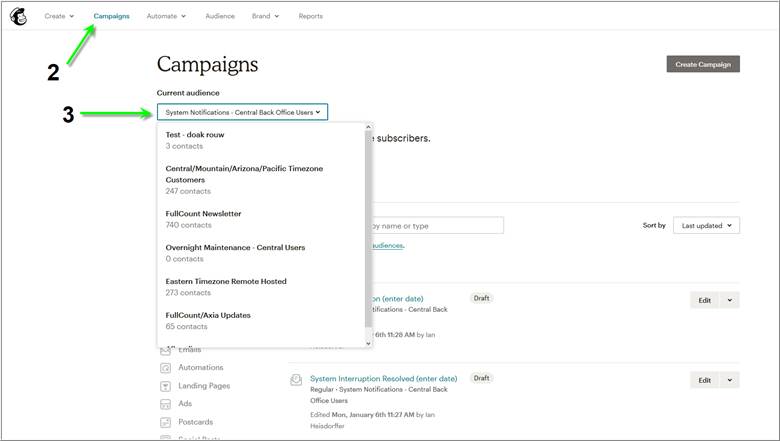780x441 pixels.
Task: Click the dropdown list scroll-up arrow
Action: point(369,127)
